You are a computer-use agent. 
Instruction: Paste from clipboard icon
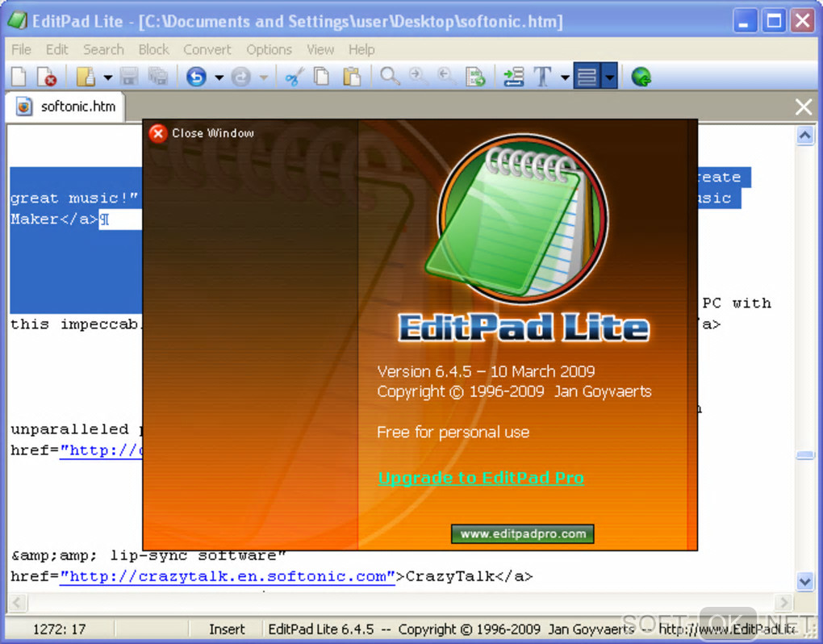(352, 77)
